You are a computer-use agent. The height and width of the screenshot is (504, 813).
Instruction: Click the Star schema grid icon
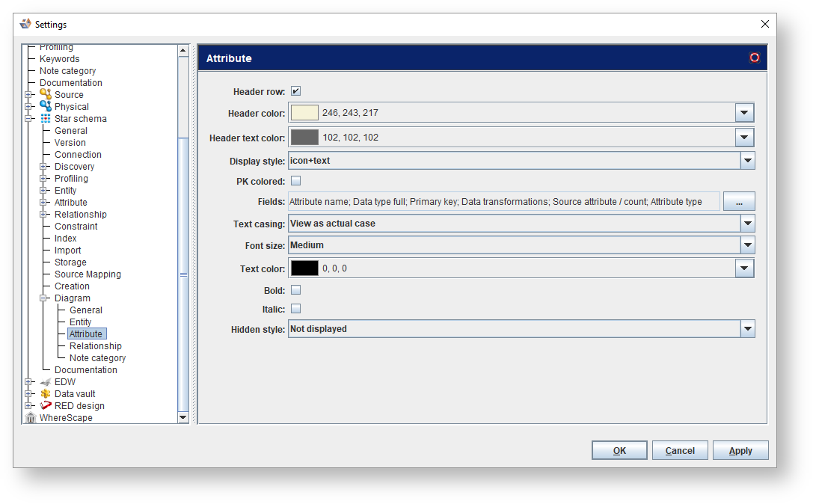pyautogui.click(x=46, y=118)
